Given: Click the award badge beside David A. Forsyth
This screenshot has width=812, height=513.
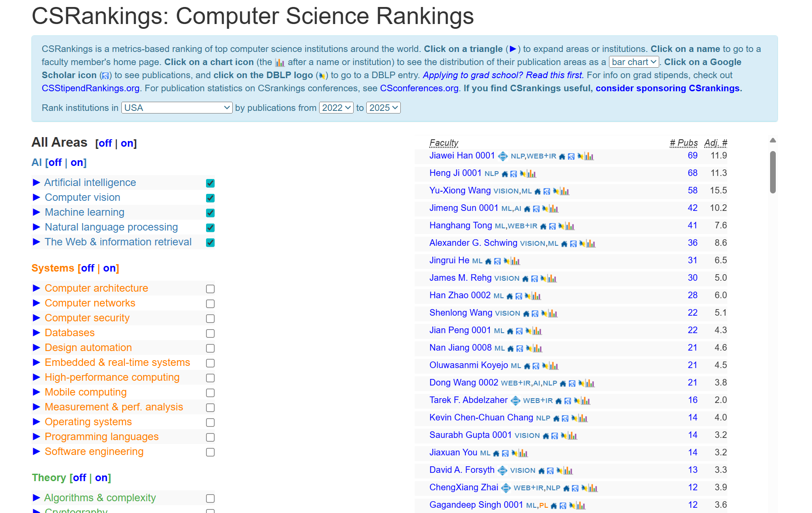Looking at the screenshot, I should (x=502, y=470).
